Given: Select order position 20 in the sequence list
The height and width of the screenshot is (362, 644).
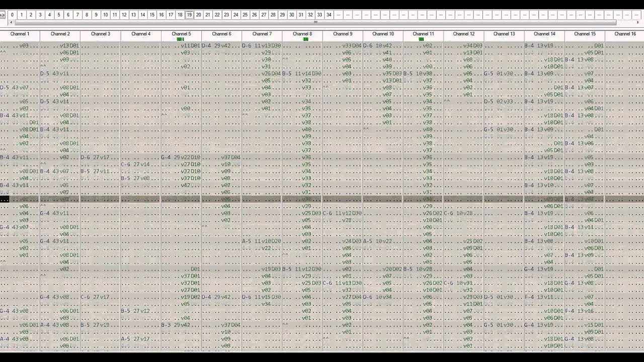Looking at the screenshot, I should click(198, 15).
